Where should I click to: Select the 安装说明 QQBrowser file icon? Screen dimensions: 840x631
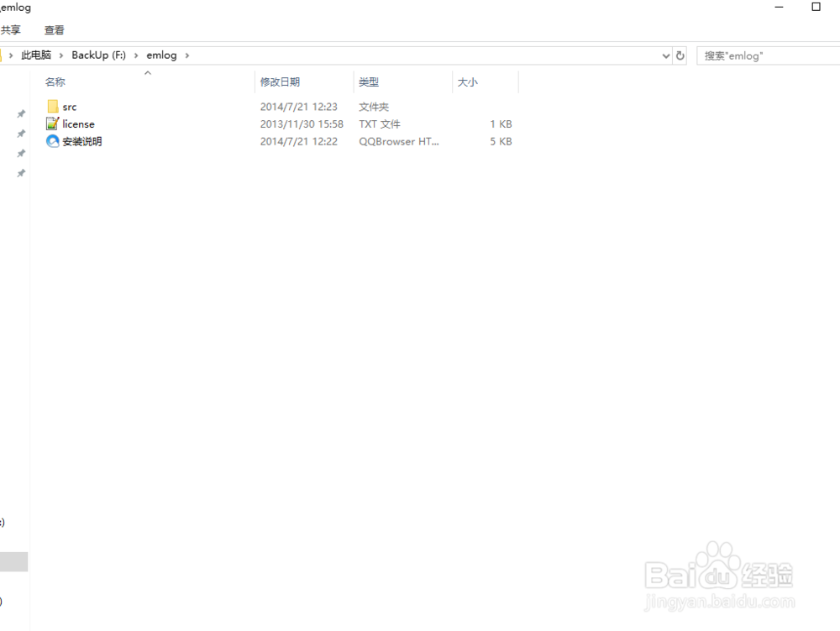pos(52,141)
